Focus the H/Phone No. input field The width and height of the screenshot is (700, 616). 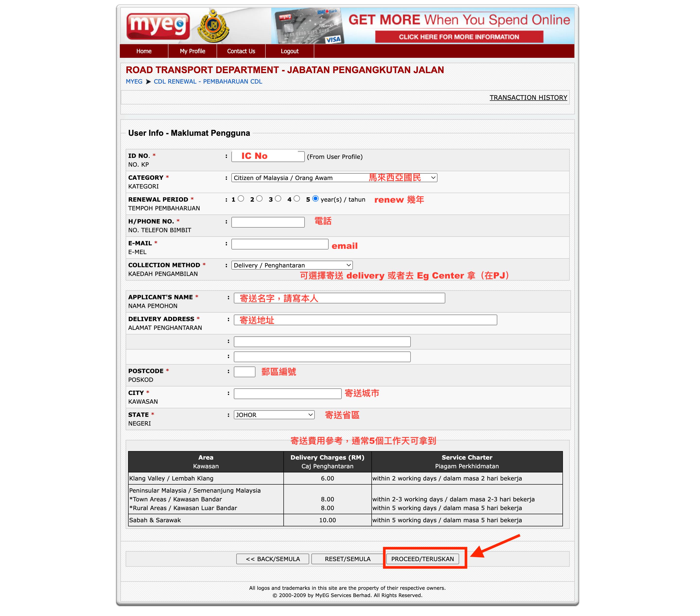click(x=268, y=222)
